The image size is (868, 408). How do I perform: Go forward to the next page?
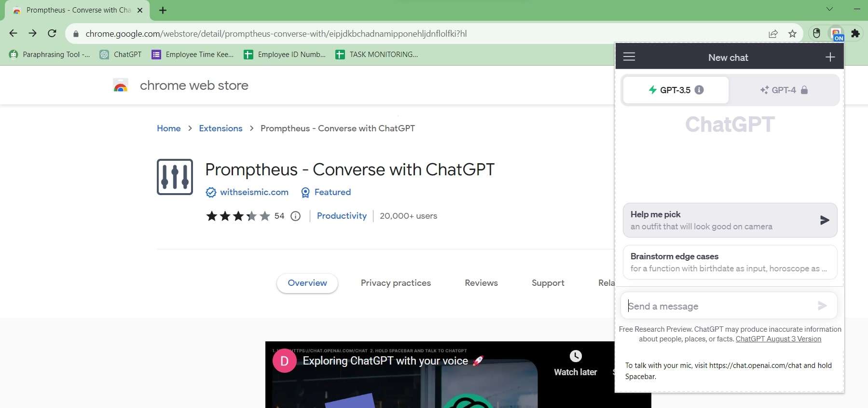(33, 33)
